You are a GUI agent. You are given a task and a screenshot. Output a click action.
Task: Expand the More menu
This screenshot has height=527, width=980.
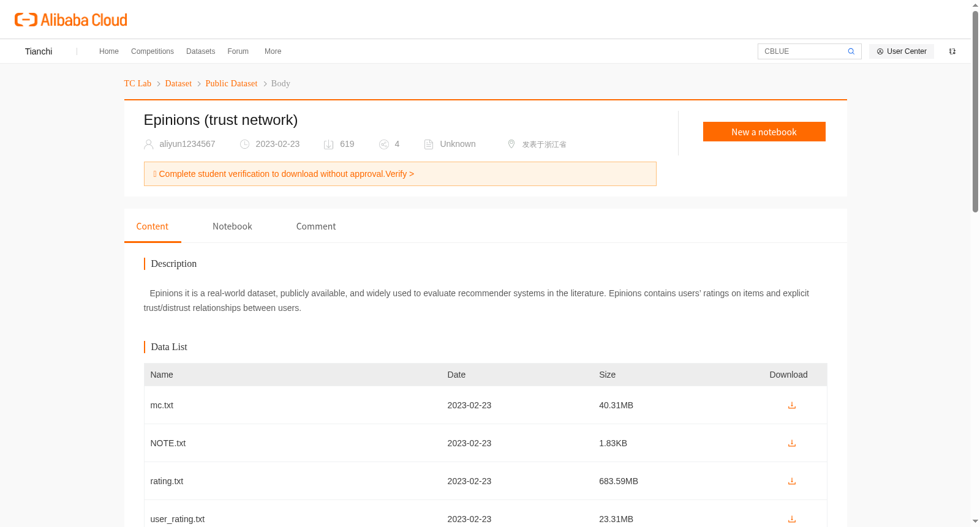273,51
